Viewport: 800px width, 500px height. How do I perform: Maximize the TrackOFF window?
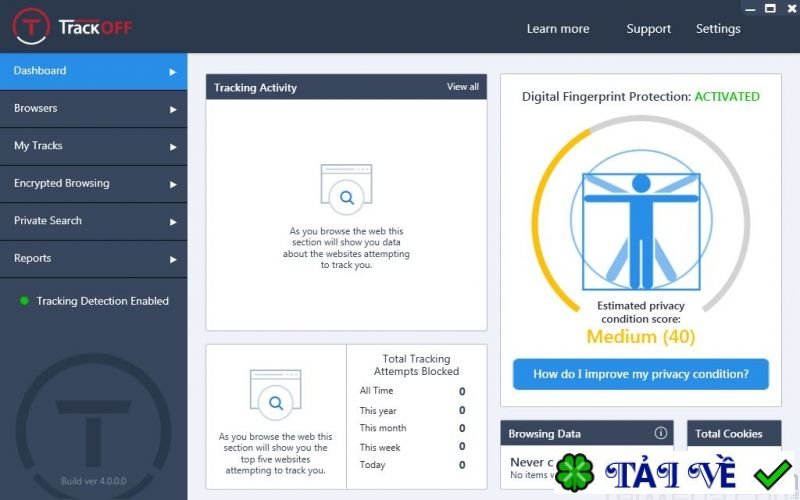pos(770,8)
